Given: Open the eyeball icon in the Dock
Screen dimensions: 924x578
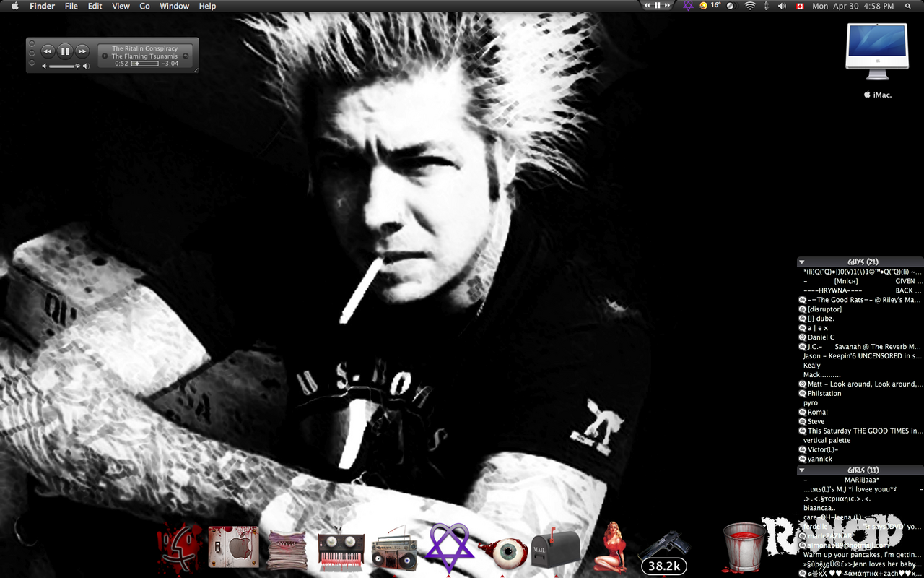Looking at the screenshot, I should coord(502,553).
